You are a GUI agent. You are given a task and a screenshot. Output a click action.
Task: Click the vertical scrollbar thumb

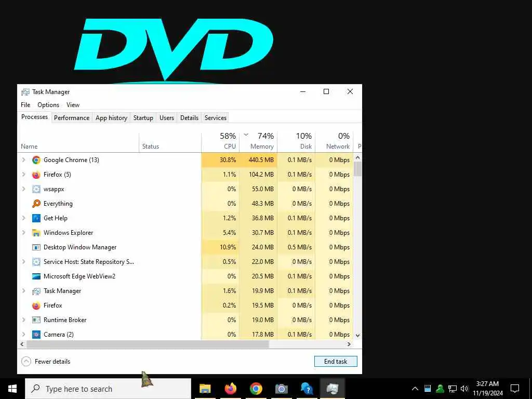[x=357, y=169]
